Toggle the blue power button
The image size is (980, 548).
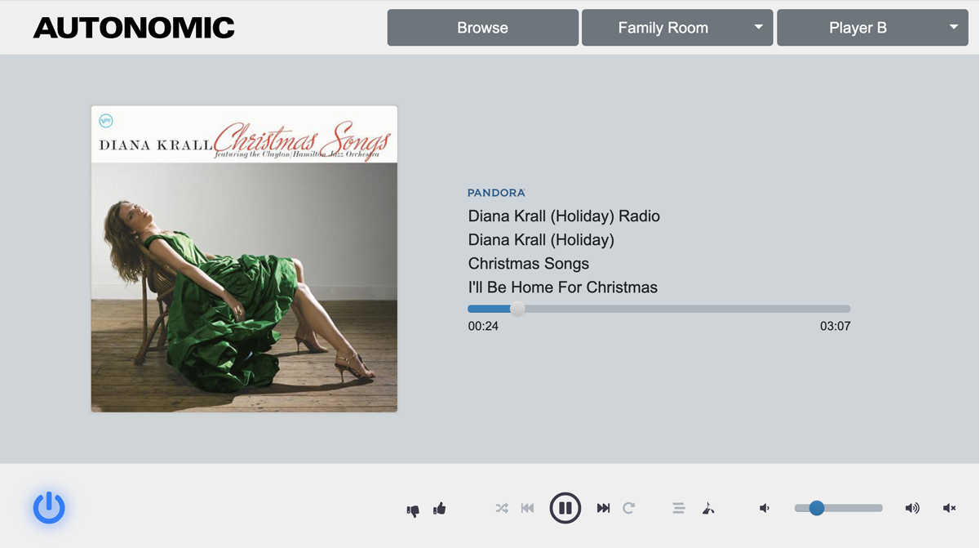click(x=49, y=507)
